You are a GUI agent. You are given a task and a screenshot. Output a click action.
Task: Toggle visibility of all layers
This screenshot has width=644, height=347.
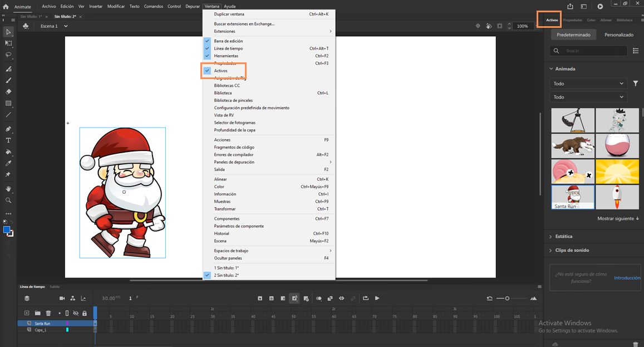point(76,313)
